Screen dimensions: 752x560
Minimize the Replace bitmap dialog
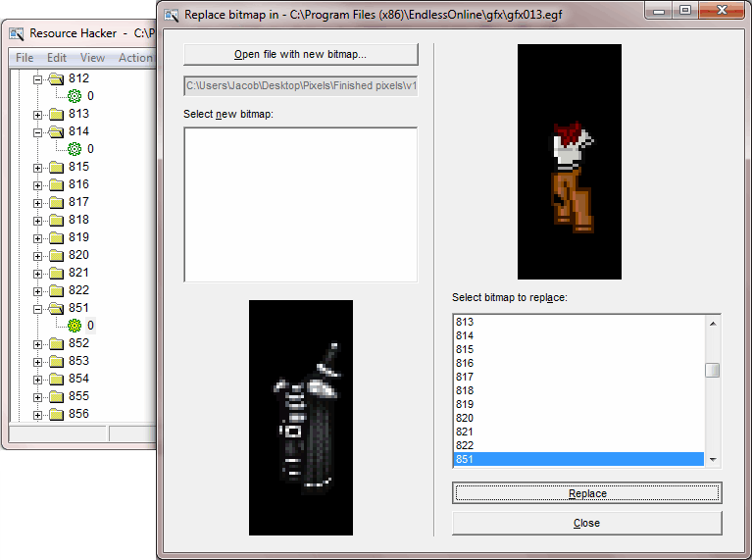(659, 10)
